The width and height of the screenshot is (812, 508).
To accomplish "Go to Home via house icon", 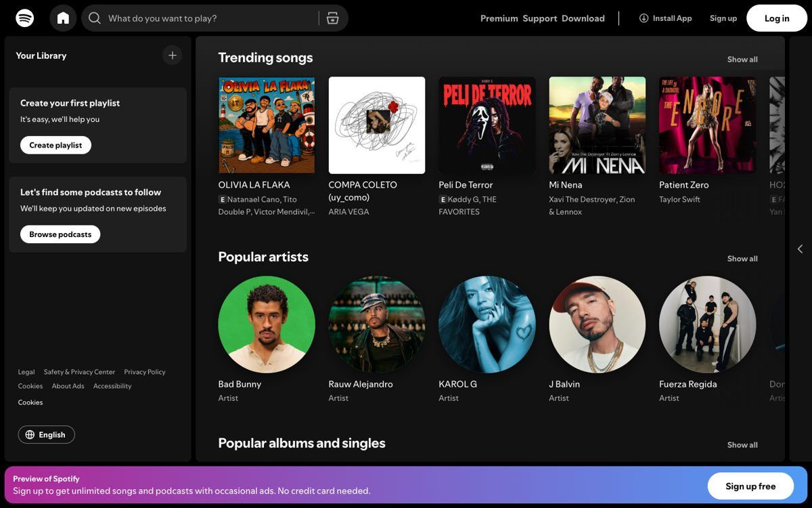I will (63, 18).
